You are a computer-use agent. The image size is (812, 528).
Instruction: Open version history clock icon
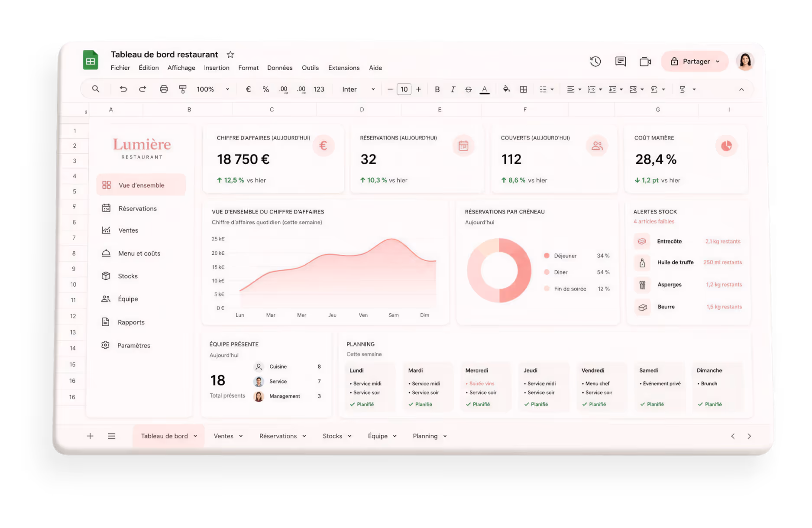tap(595, 62)
